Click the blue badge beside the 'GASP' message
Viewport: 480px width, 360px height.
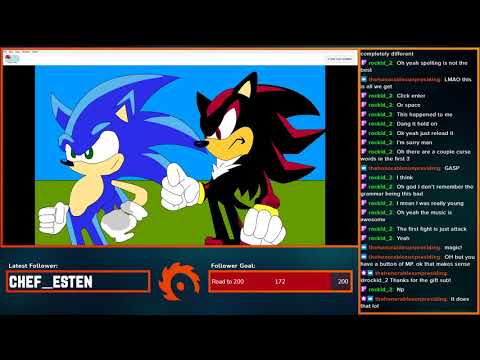tap(364, 168)
